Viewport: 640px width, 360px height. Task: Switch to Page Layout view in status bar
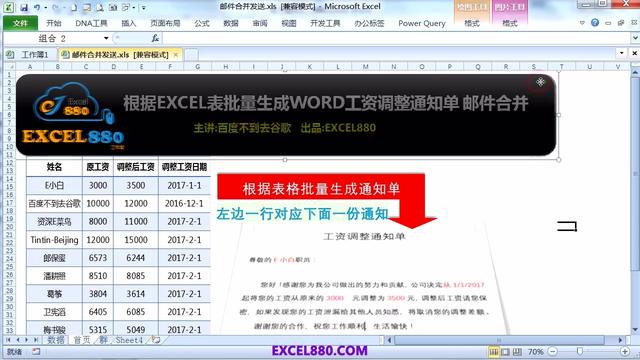506,351
